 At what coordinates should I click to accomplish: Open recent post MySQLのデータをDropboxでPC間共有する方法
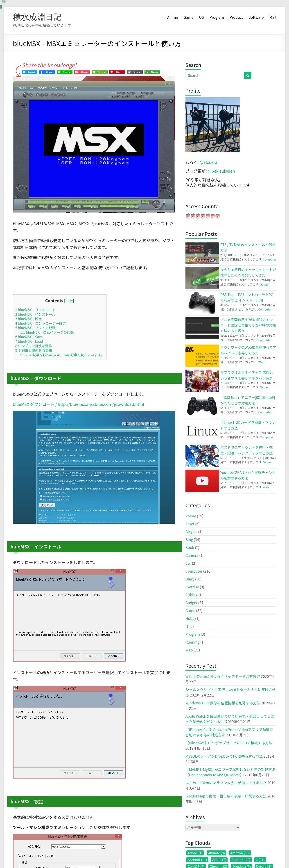[x=224, y=756]
